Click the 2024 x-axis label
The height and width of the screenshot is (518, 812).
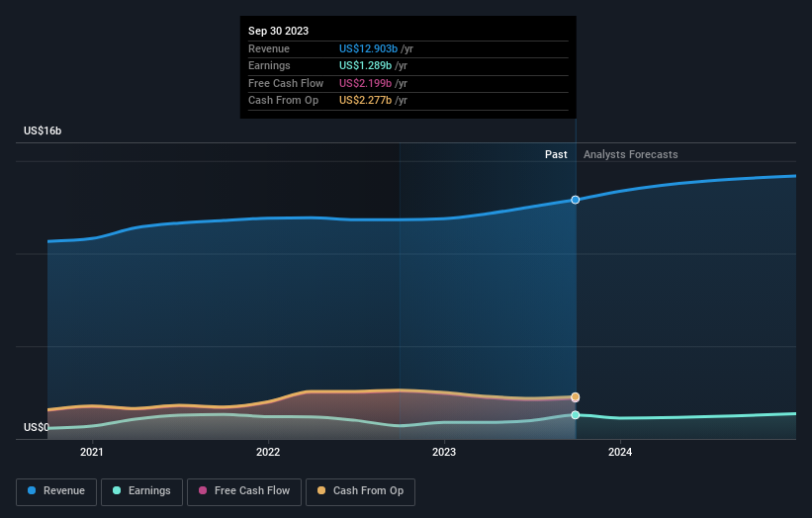620,453
